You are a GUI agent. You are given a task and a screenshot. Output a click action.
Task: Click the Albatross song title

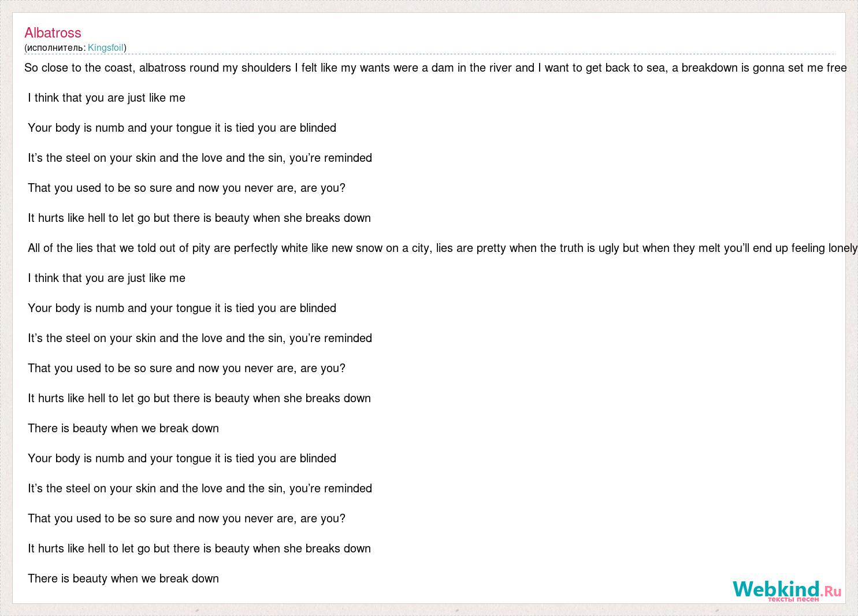53,33
